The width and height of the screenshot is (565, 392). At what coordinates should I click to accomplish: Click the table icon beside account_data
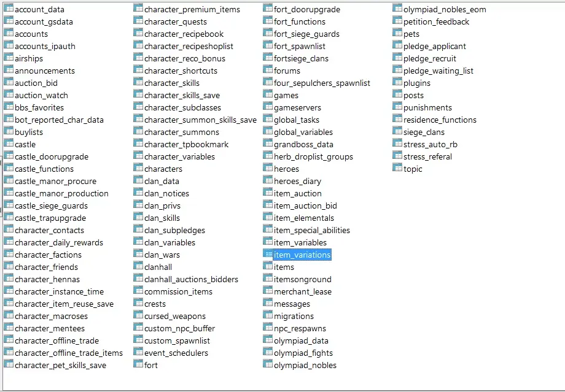coord(9,8)
